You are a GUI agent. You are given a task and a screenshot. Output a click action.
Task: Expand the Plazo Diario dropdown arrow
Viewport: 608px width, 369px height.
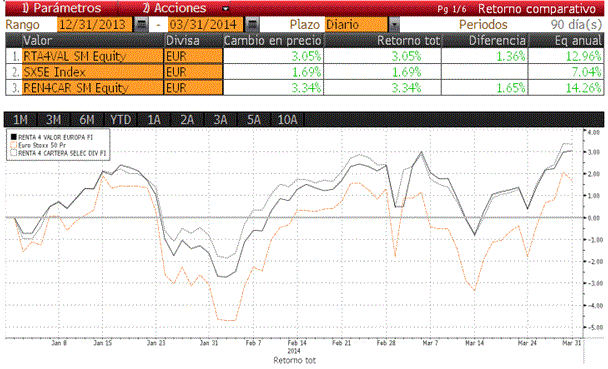click(x=394, y=25)
